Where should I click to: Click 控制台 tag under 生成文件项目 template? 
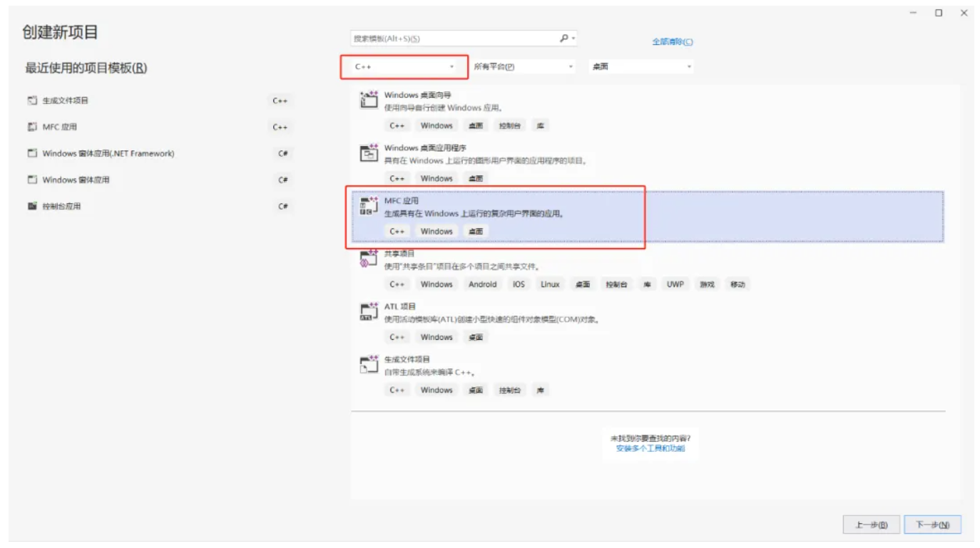coord(510,391)
